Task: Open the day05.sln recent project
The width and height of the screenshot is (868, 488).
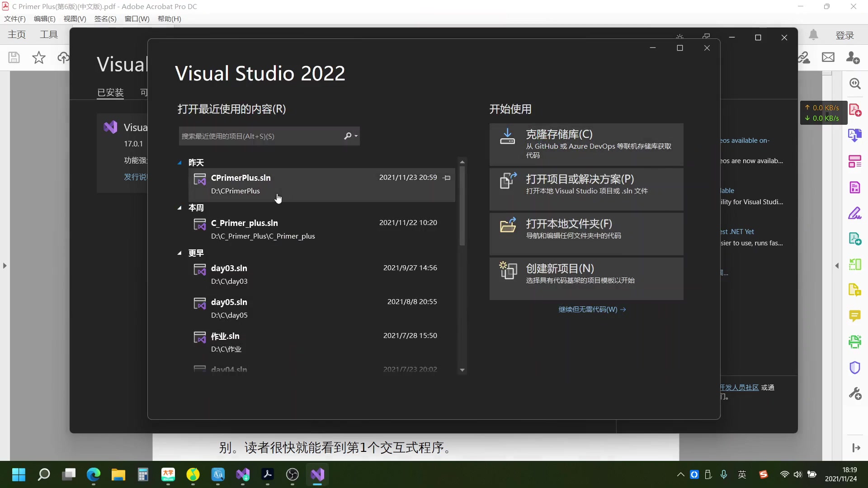Action: [x=321, y=309]
